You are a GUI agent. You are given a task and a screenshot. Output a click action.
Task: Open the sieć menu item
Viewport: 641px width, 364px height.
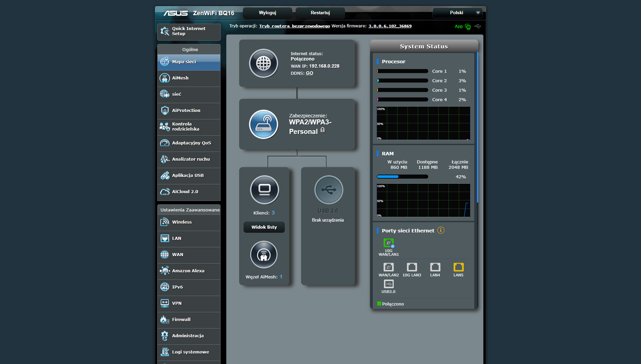[x=189, y=94]
